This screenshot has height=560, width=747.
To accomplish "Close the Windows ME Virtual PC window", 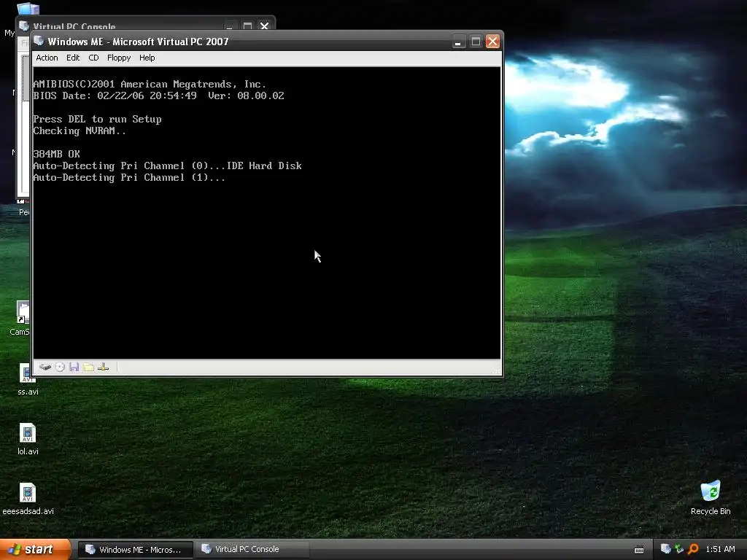I will [x=492, y=42].
